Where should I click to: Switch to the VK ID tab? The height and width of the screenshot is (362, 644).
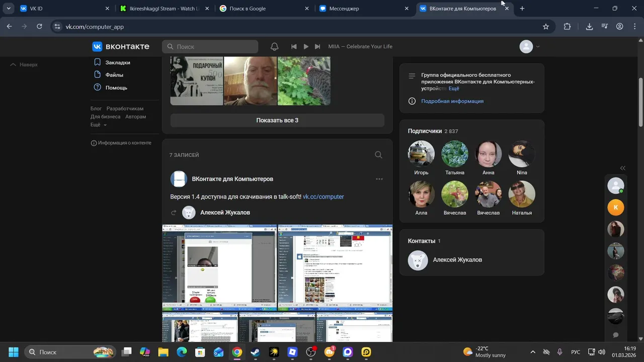[64, 9]
